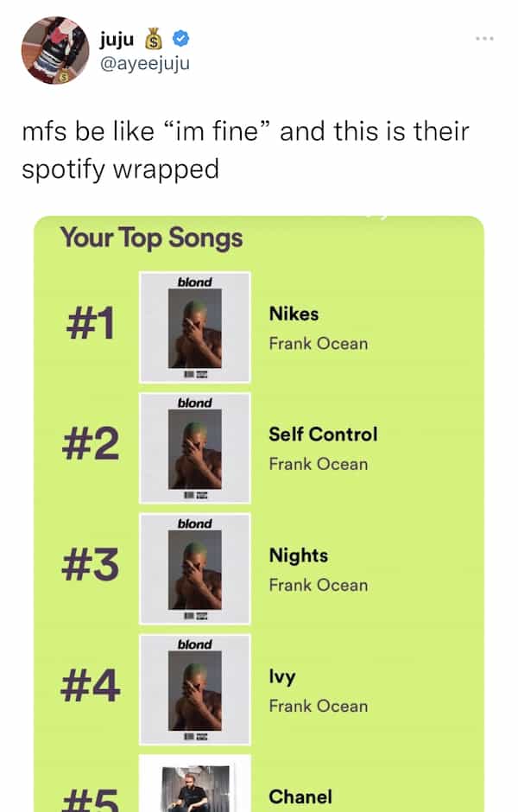Click the money bag emoji in username
The height and width of the screenshot is (812, 518).
(154, 38)
